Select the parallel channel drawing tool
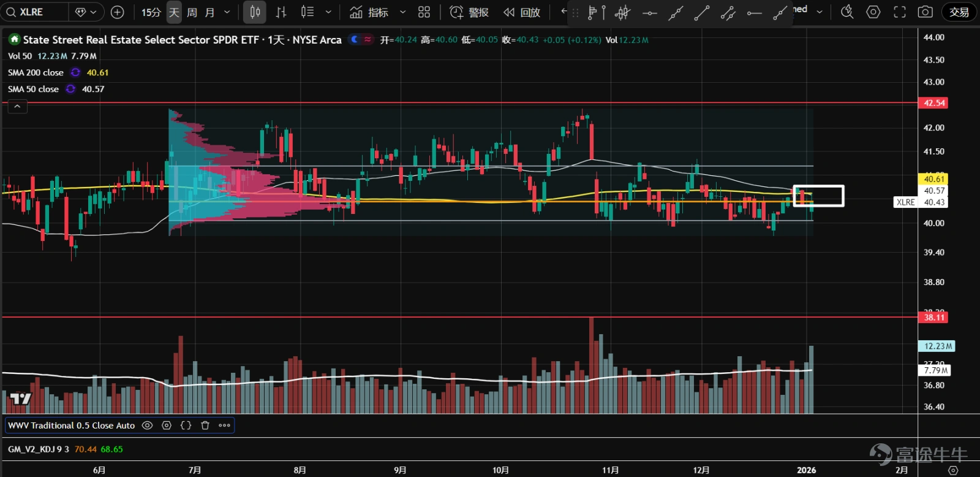 point(728,12)
